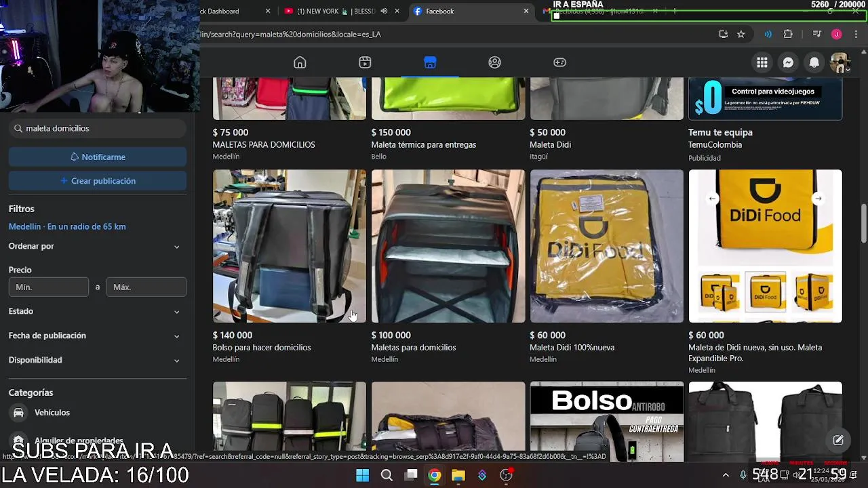Image resolution: width=868 pixels, height=488 pixels.
Task: Open Vehículos category link
Action: (x=52, y=412)
